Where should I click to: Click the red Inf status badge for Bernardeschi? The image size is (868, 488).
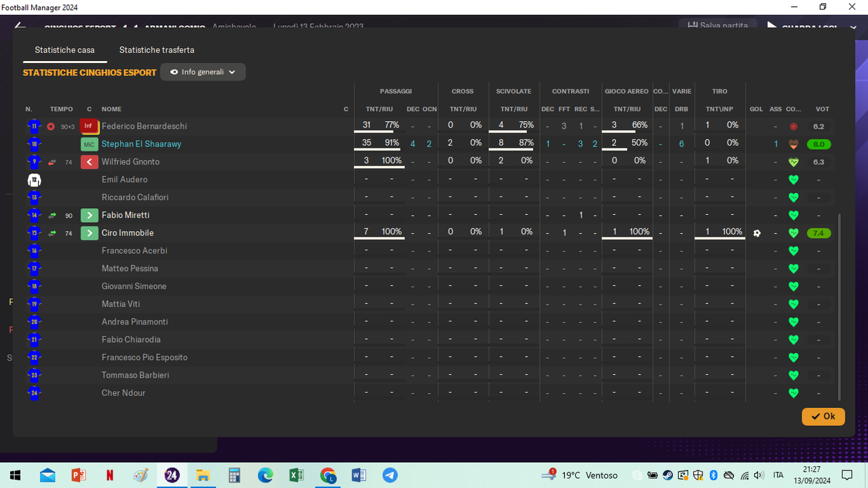[x=90, y=126]
